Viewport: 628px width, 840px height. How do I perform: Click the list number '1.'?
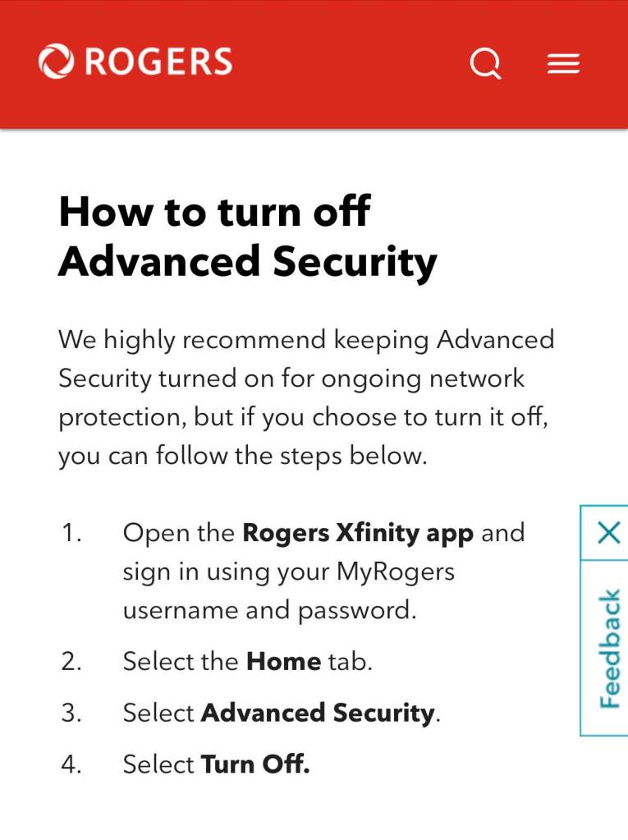click(x=72, y=533)
